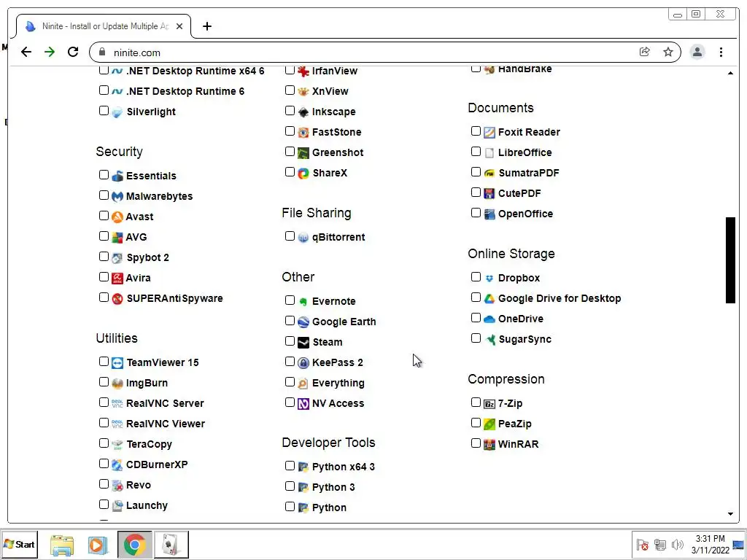Screen dimensions: 747x560
Task: Click the NV Access icon
Action: point(303,404)
